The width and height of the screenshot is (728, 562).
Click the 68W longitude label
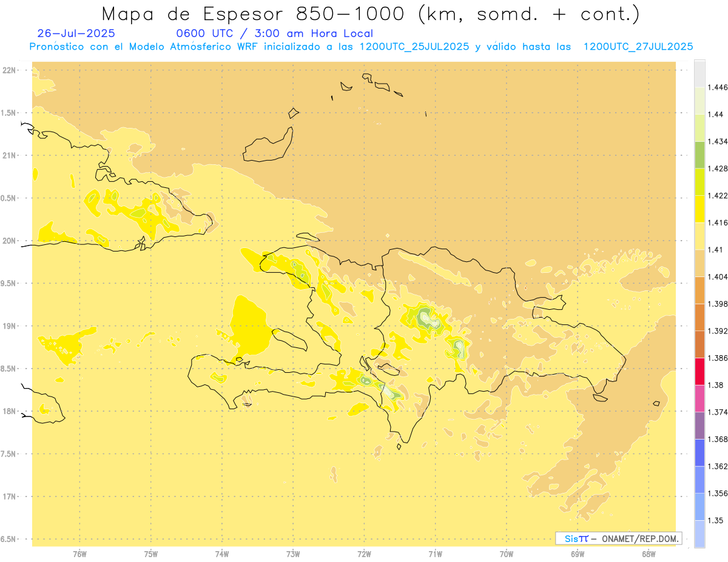pos(649,554)
